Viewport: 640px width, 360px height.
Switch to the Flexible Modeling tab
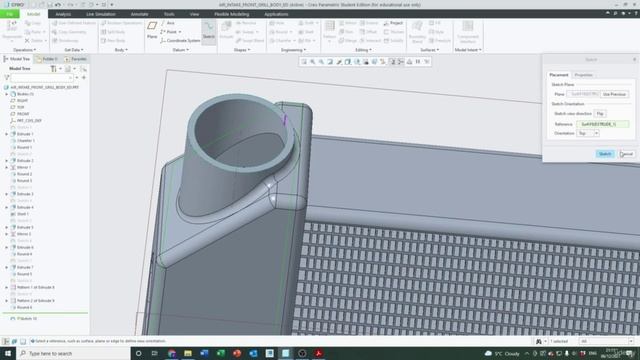231,14
